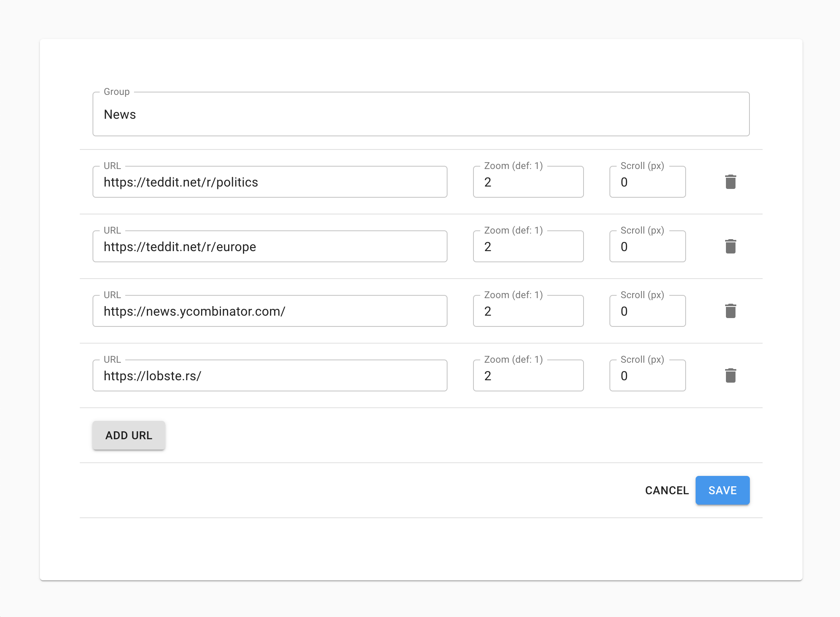This screenshot has height=617, width=840.
Task: Focus Scroll (px) field for lobste.rs URL
Action: 648,376
